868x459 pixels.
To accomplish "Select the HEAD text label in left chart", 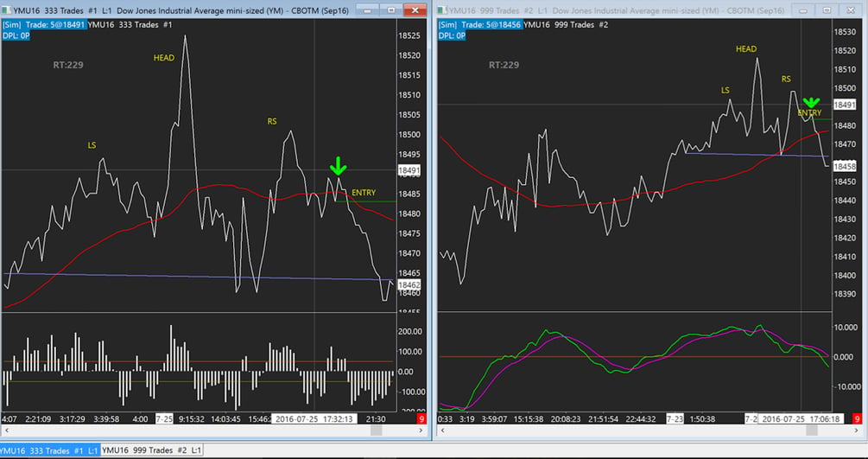I will (x=164, y=58).
